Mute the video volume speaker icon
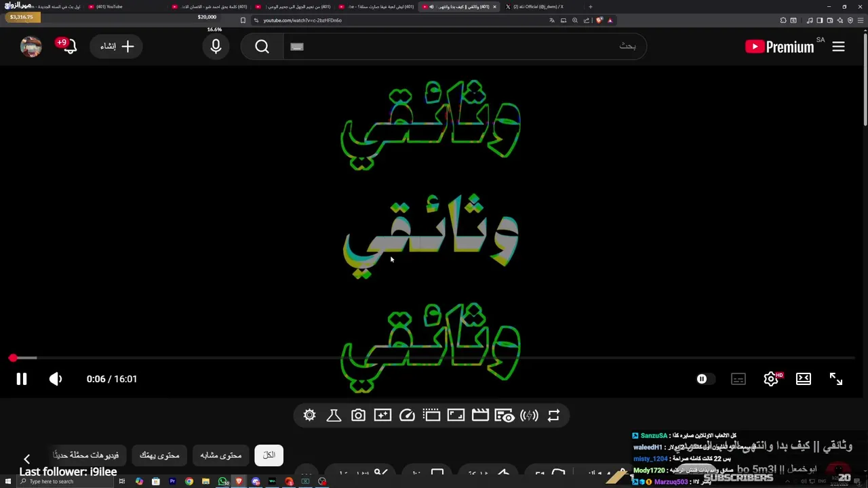 point(56,379)
